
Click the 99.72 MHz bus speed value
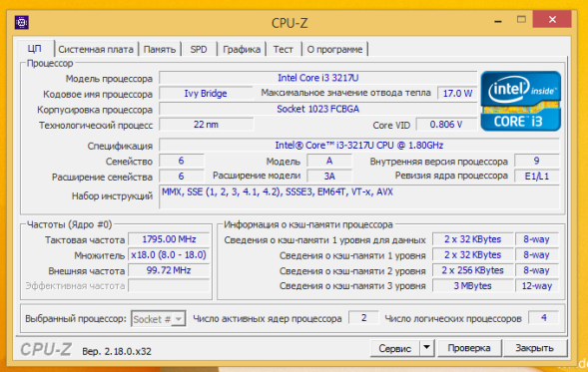(x=169, y=270)
